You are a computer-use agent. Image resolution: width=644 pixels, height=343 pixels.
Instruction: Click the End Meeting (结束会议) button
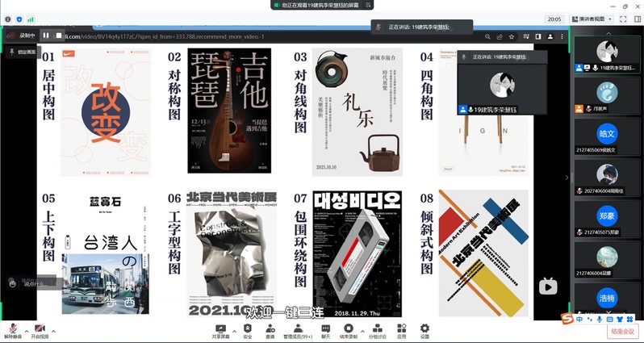point(622,331)
